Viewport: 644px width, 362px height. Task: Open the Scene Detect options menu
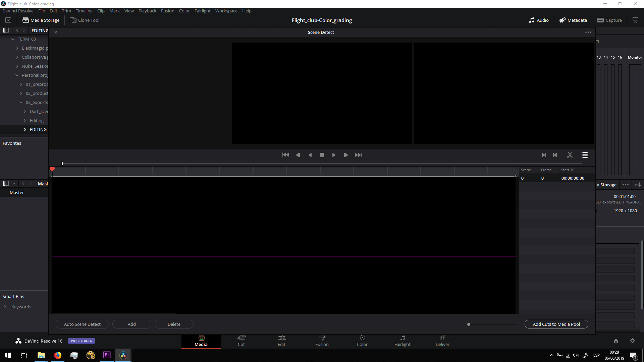(x=588, y=32)
